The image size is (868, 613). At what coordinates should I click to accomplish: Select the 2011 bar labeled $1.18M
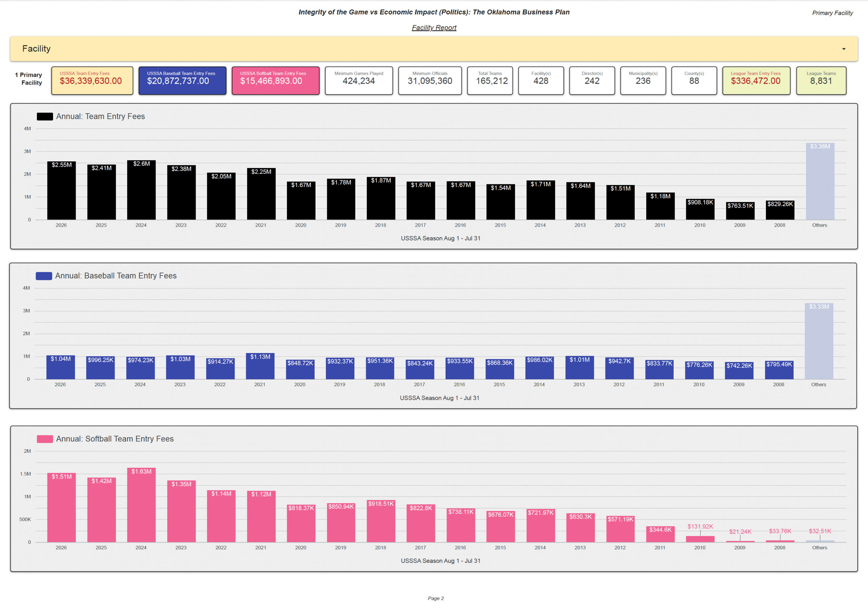pyautogui.click(x=660, y=206)
